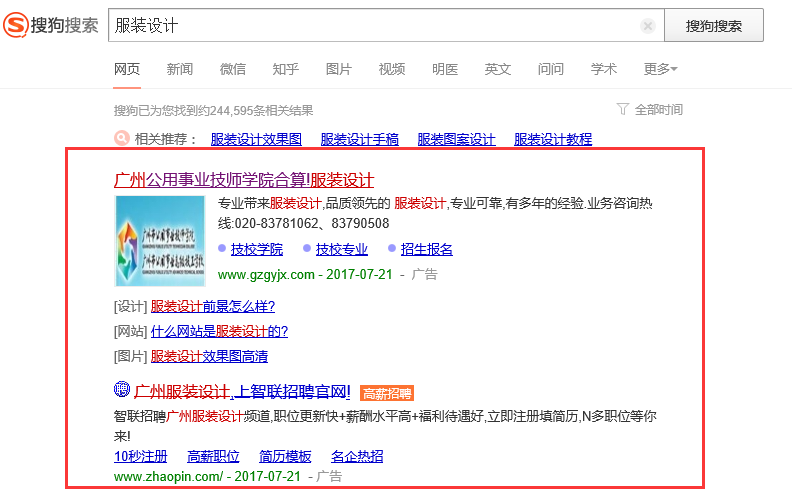Switch to the 微信 tab
Screen dimensions: 792x495
(x=233, y=69)
